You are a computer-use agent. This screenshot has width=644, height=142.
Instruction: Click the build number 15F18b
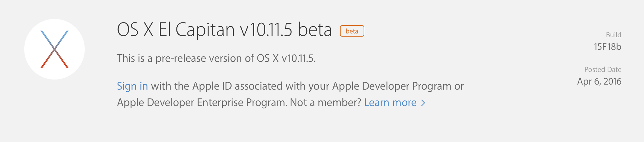[607, 47]
